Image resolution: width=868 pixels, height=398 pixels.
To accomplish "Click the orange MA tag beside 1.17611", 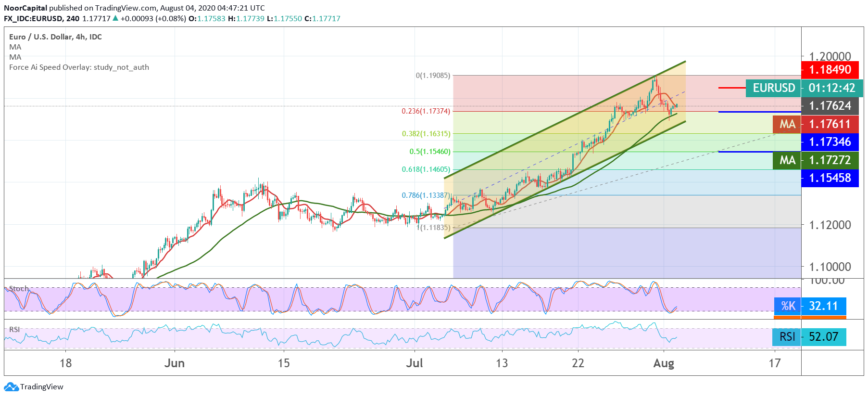I will point(787,124).
